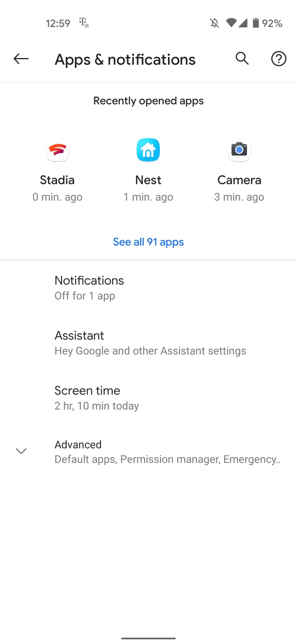Tap the muted notifications bell status icon
297x644 pixels.
214,23
